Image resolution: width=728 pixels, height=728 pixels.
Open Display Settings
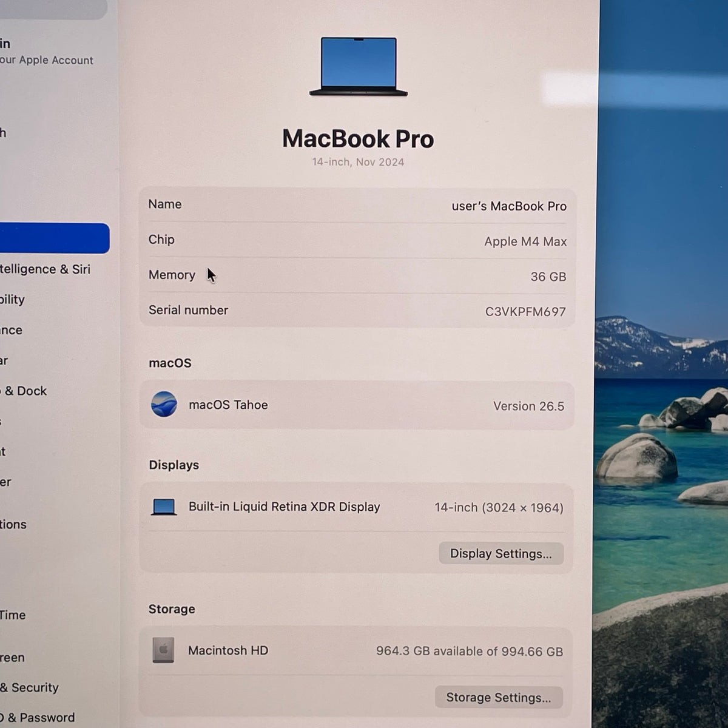click(x=501, y=553)
